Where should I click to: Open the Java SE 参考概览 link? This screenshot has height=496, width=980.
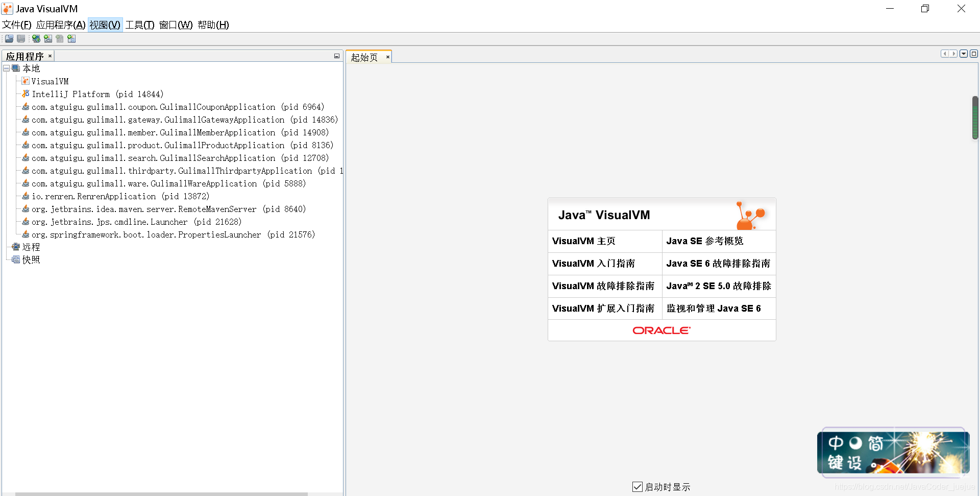click(x=705, y=241)
